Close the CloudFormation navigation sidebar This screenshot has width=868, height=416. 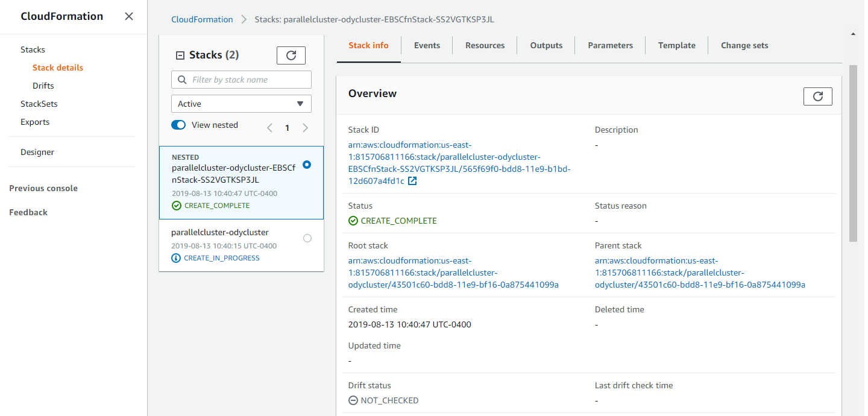(129, 16)
